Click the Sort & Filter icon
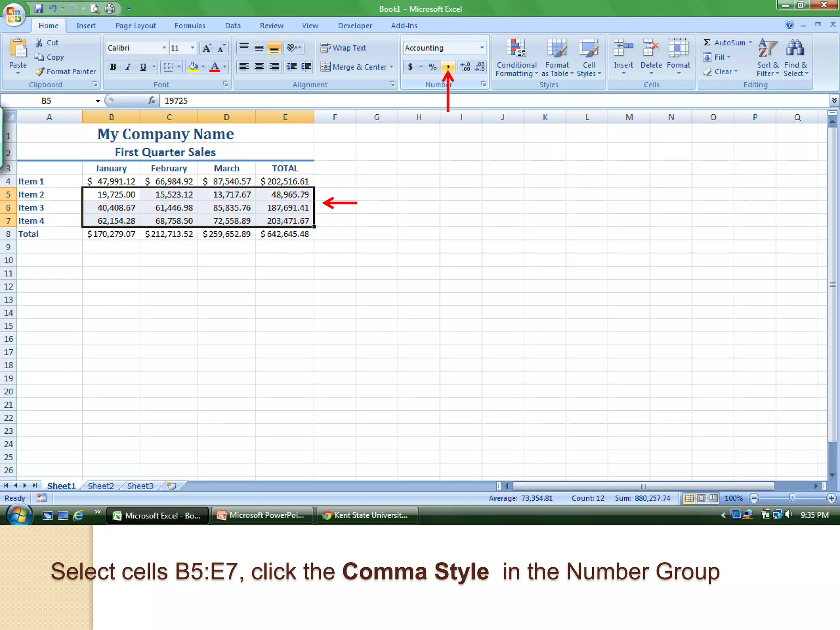The image size is (840, 630). pos(767,57)
